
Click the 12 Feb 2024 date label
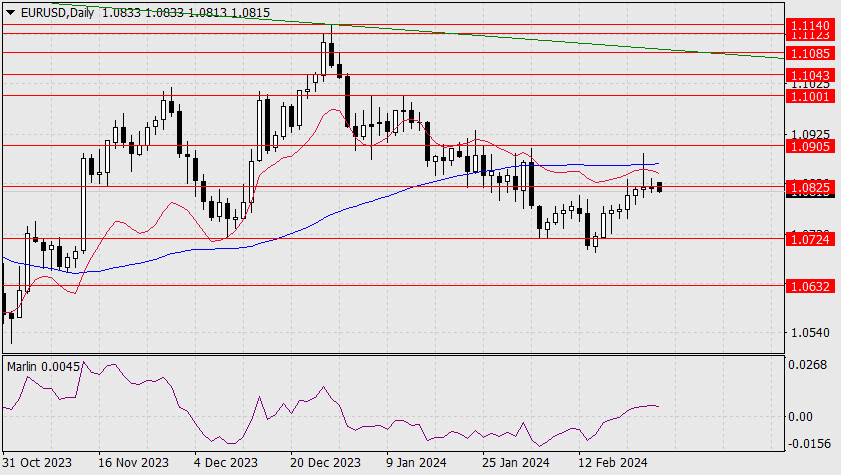point(612,463)
